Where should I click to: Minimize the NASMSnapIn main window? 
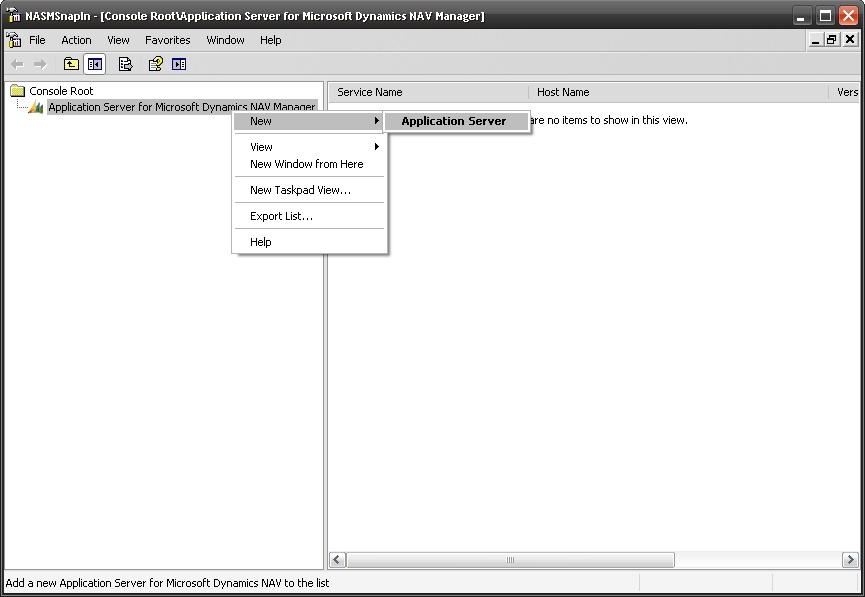point(801,16)
